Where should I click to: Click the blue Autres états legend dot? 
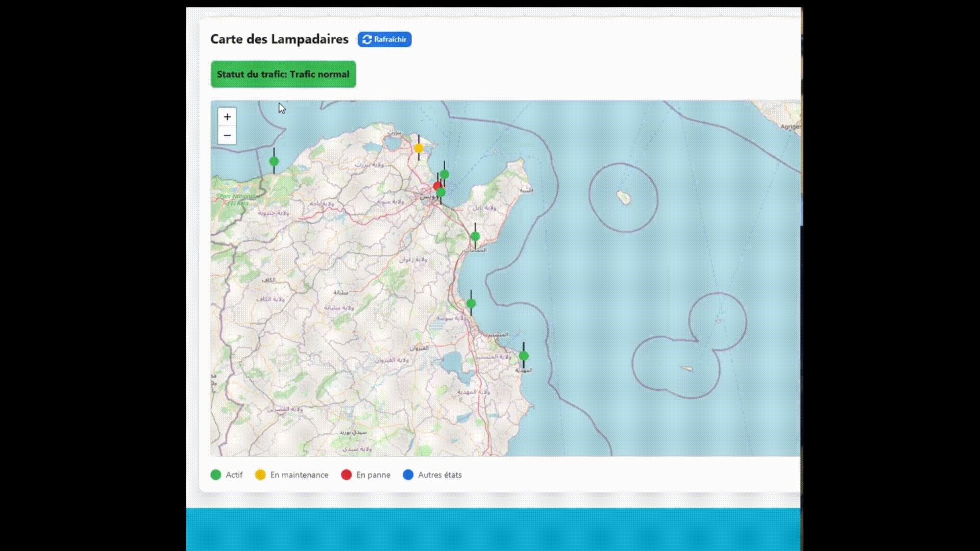[408, 475]
